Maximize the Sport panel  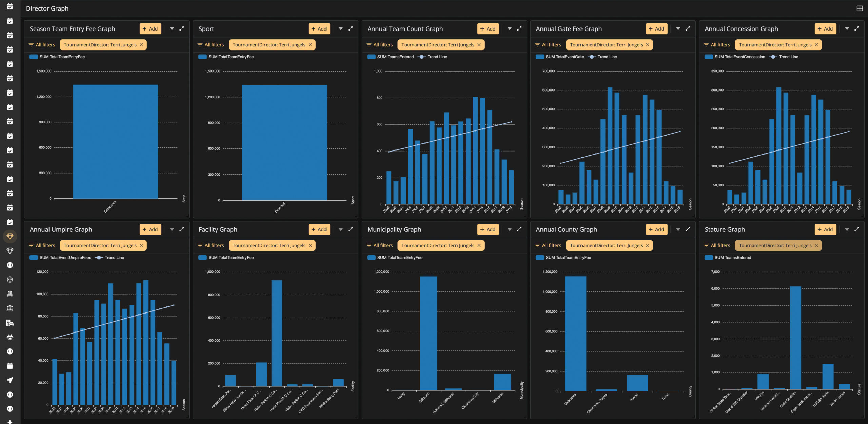pyautogui.click(x=351, y=29)
